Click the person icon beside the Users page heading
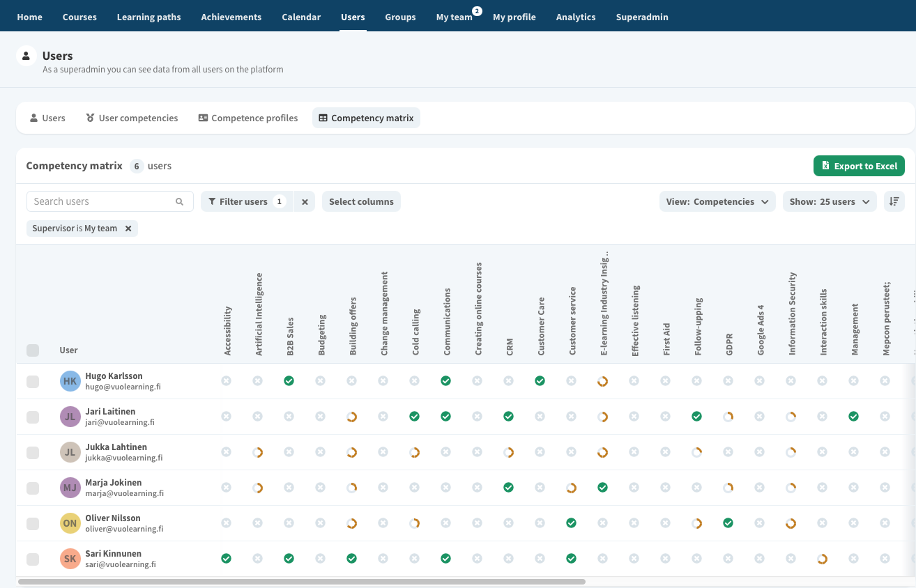This screenshot has width=916, height=588. [x=26, y=55]
